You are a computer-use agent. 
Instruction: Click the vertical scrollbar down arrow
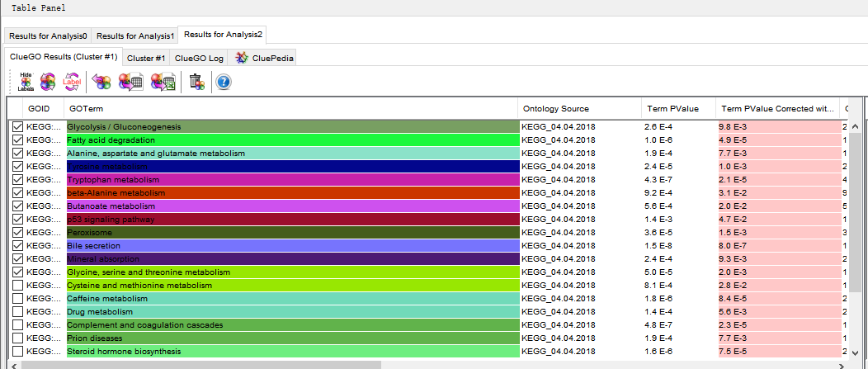[856, 353]
